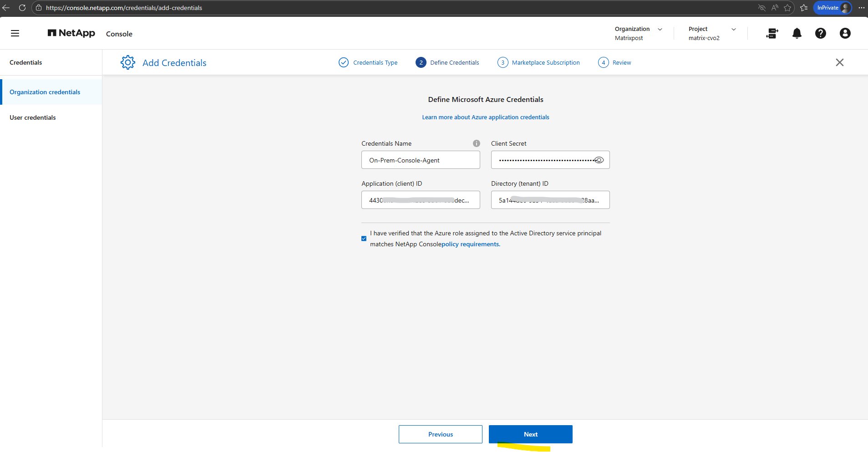This screenshot has width=868, height=452.
Task: Add page to browser favorites star
Action: 787,8
